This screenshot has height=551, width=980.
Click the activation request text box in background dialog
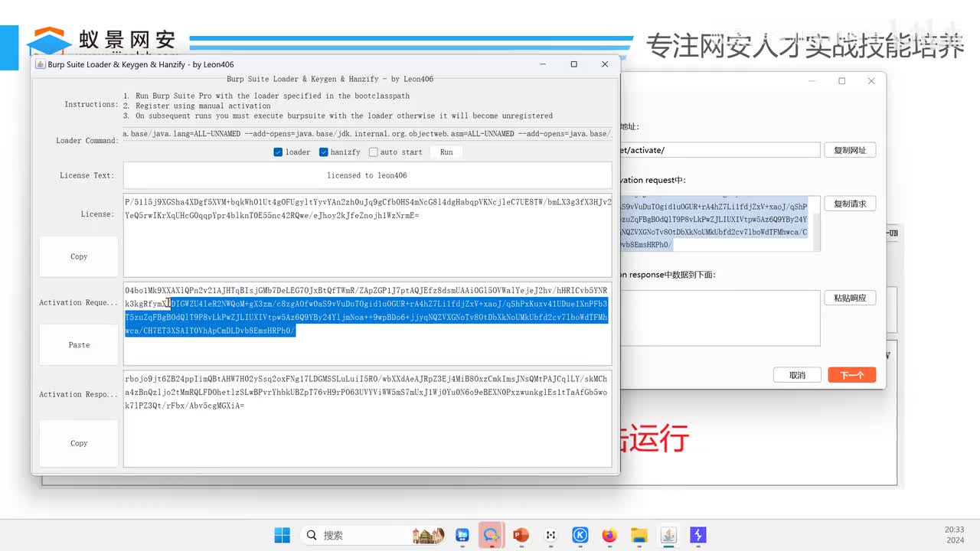[720, 223]
